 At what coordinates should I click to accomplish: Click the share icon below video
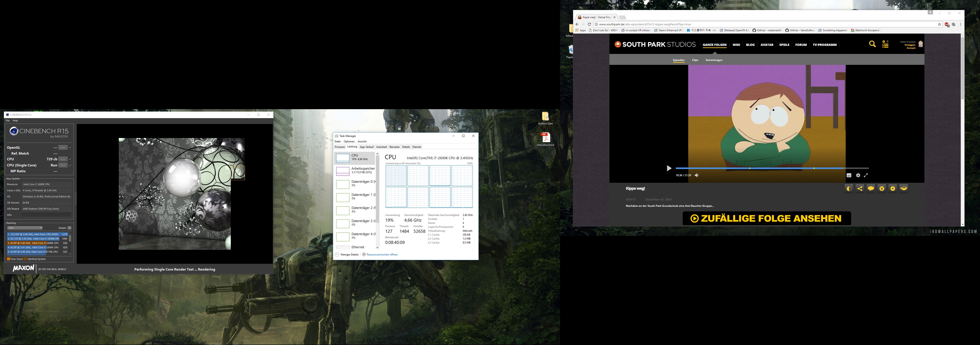(860, 188)
